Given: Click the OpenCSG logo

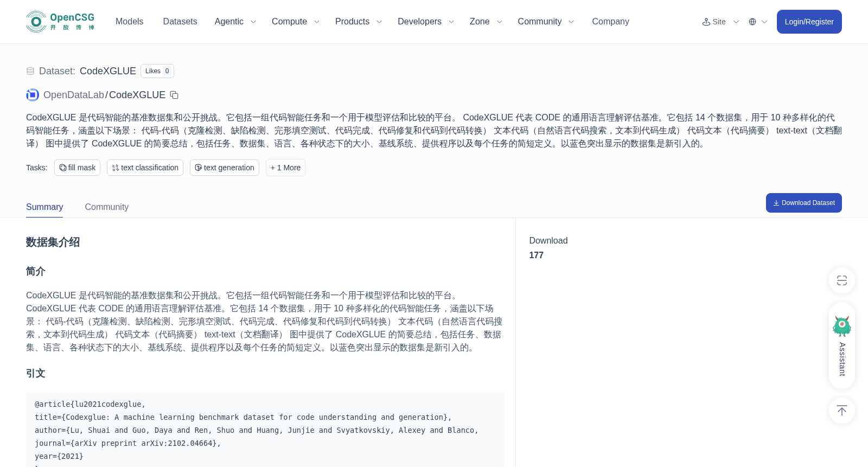Looking at the screenshot, I should tap(60, 22).
